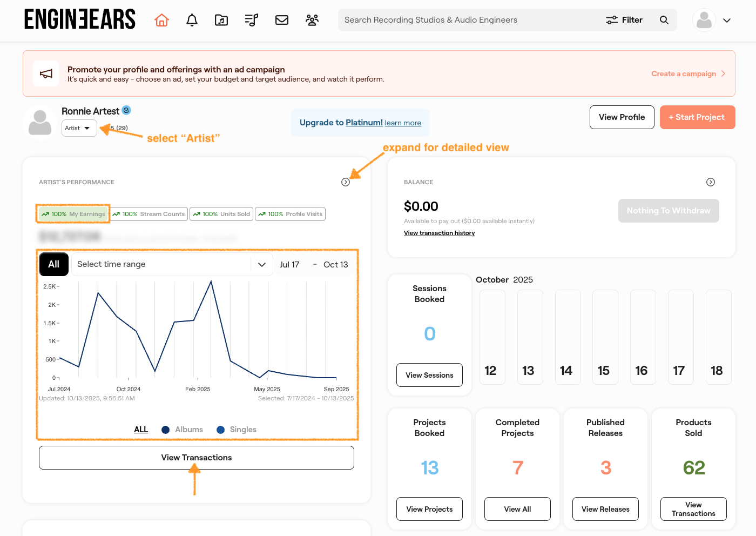Open the View transaction history link
The width and height of the screenshot is (756, 536).
pyautogui.click(x=439, y=233)
